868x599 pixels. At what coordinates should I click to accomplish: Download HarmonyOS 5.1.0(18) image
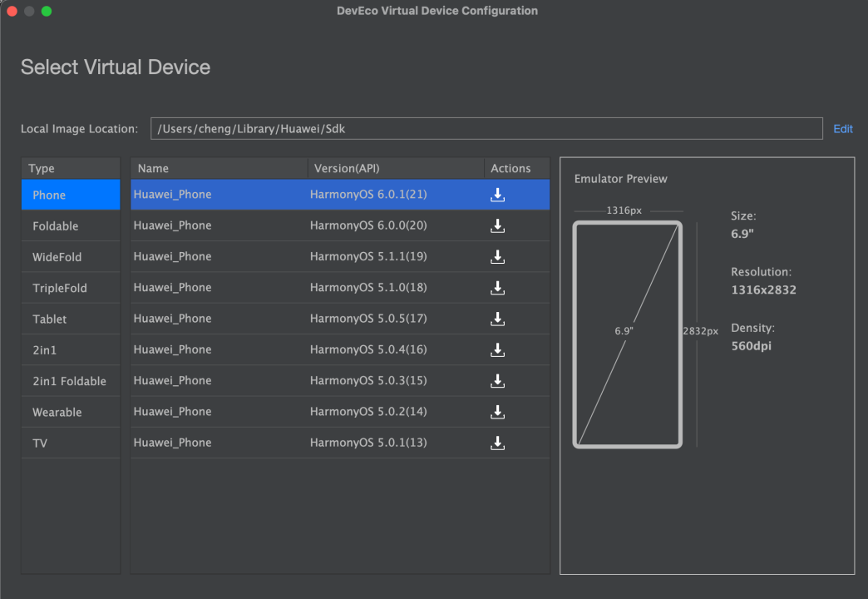click(x=497, y=288)
